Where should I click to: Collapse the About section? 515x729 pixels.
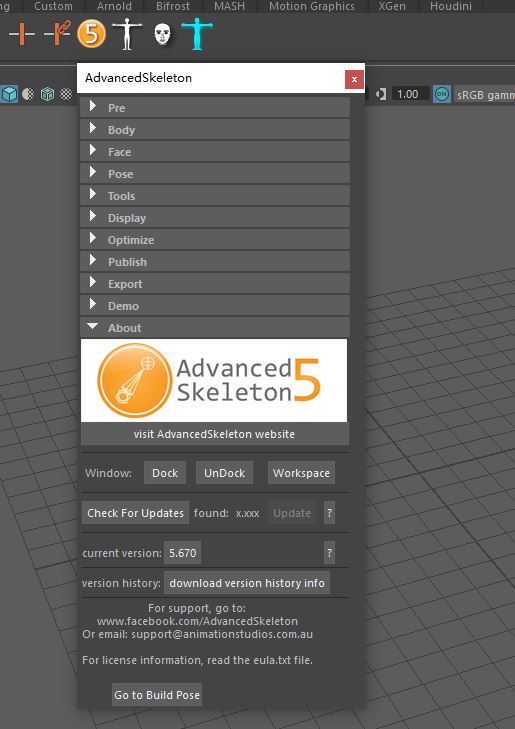point(215,327)
